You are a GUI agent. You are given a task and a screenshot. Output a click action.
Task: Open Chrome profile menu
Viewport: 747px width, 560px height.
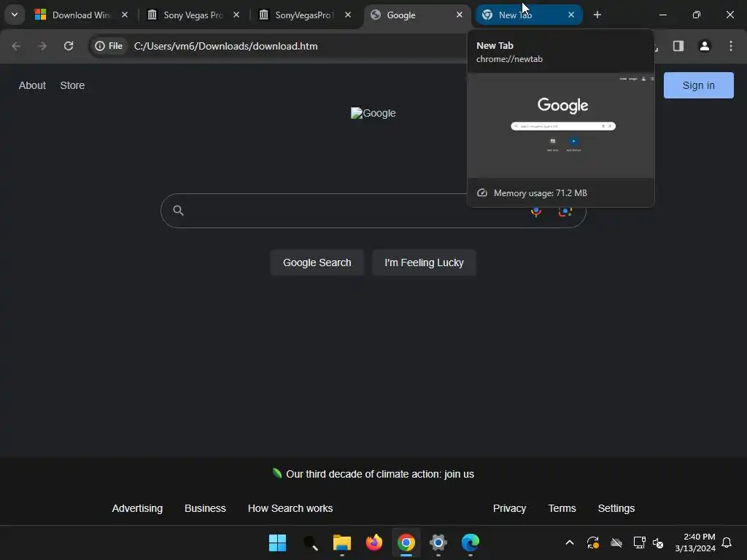[x=705, y=46]
